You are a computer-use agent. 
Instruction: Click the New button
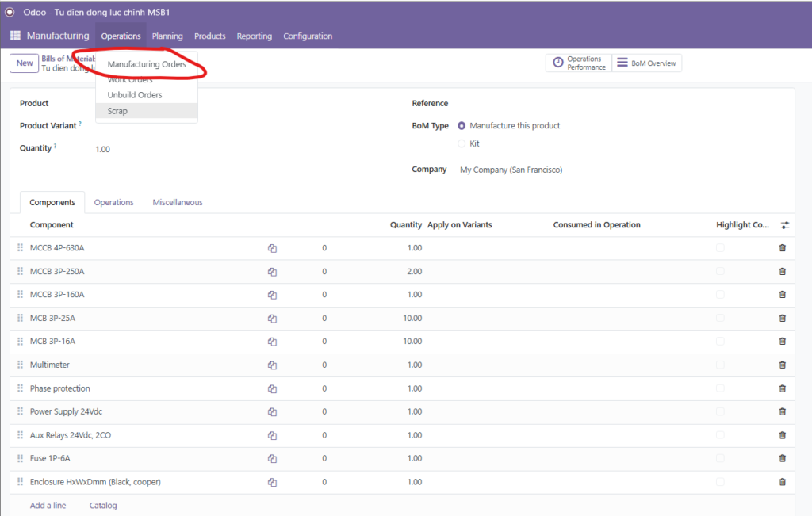coord(25,63)
